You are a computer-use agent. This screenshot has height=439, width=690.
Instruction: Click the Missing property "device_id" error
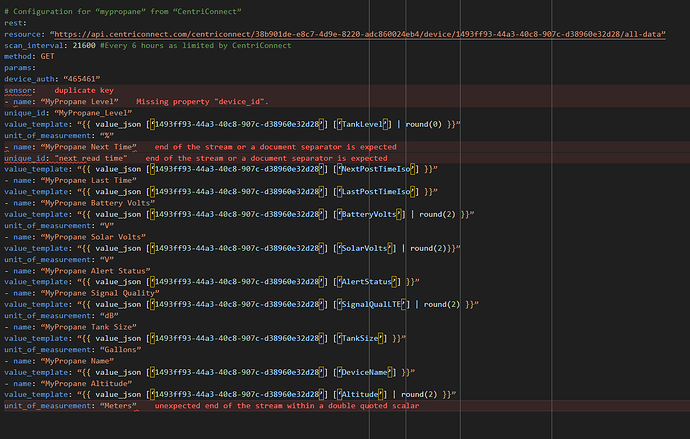click(202, 102)
